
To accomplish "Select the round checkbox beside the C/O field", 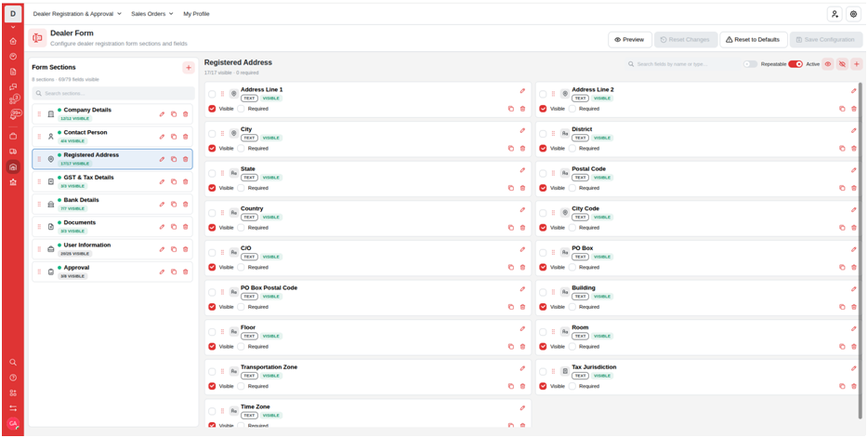I will [x=212, y=253].
